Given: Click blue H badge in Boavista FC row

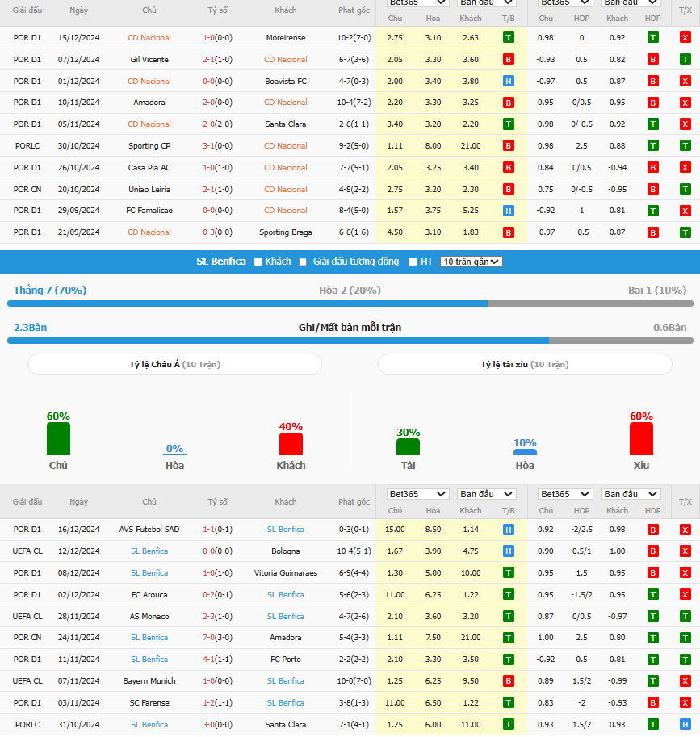Looking at the screenshot, I should (508, 81).
